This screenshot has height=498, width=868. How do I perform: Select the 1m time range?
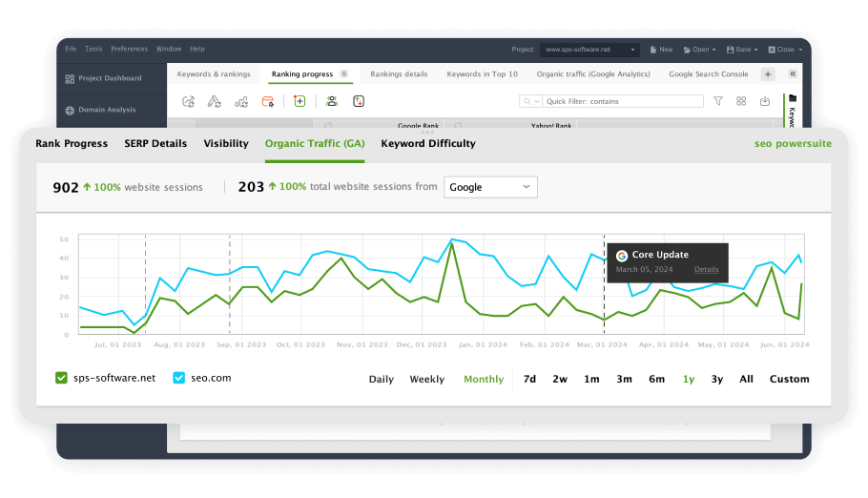click(x=591, y=379)
